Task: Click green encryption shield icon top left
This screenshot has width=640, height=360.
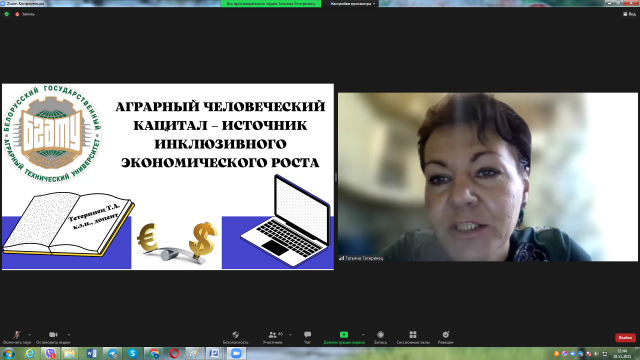Action: coord(7,14)
